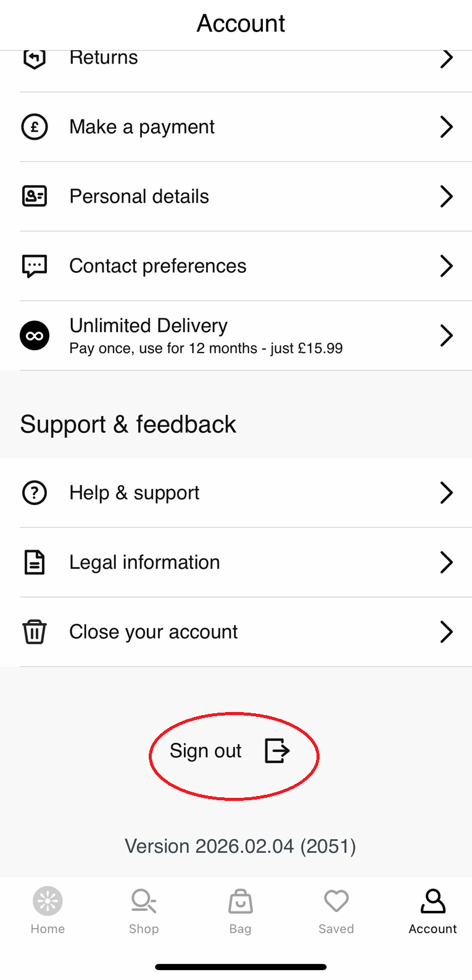Open the Bag tab

point(240,911)
